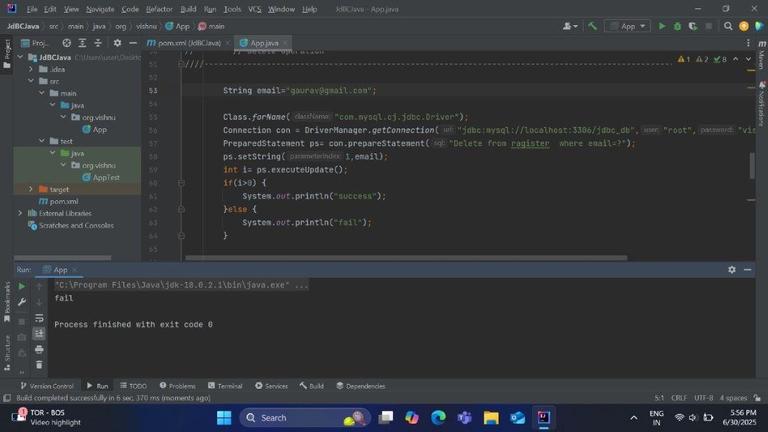Select AppTest class in project tree

click(101, 177)
